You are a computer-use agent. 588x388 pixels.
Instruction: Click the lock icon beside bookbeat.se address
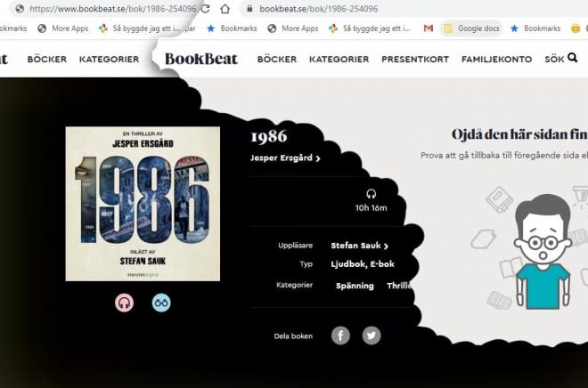point(249,8)
